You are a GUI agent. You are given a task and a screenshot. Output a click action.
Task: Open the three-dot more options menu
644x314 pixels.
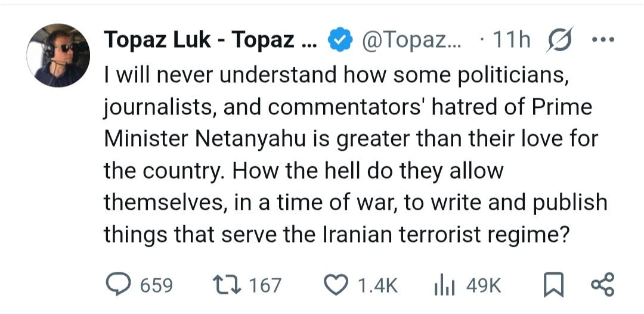tap(602, 40)
